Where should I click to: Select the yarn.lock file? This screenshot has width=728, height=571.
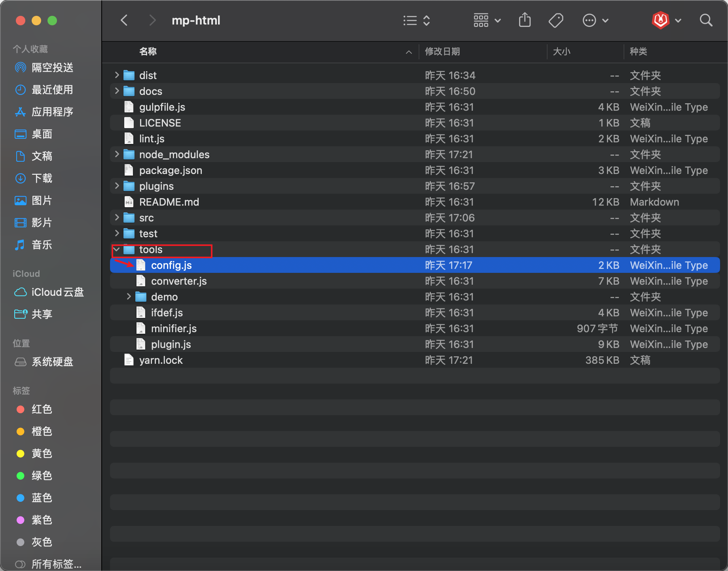point(415,360)
